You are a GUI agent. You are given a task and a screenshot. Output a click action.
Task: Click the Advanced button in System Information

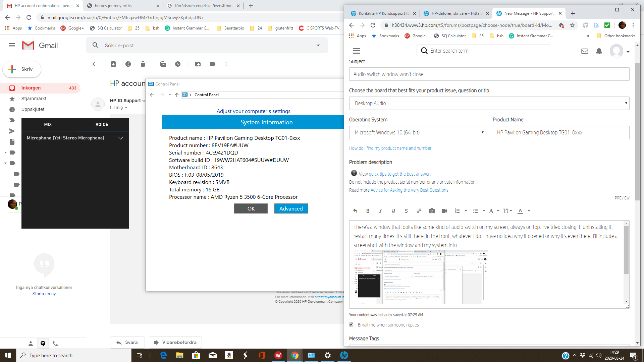(291, 208)
